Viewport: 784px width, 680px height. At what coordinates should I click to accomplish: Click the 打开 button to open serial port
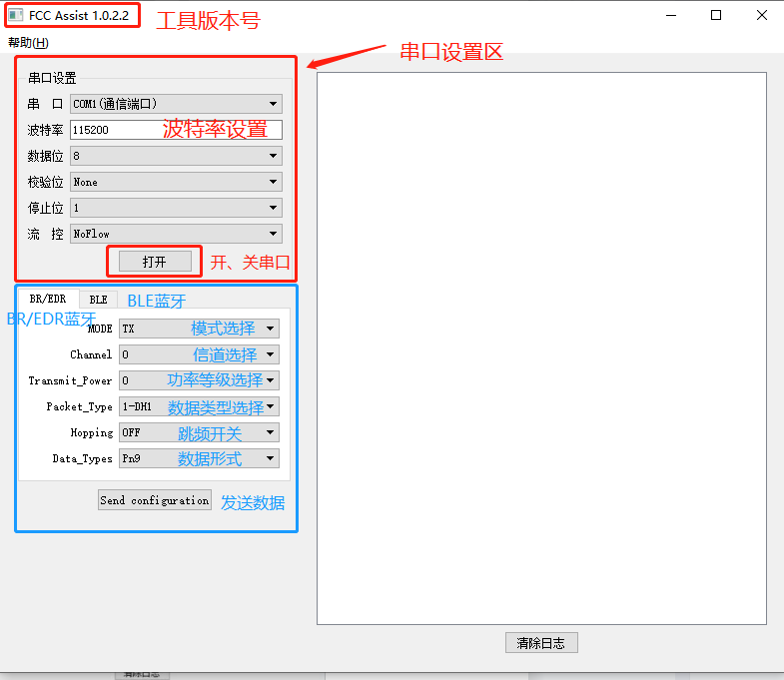[x=155, y=262]
